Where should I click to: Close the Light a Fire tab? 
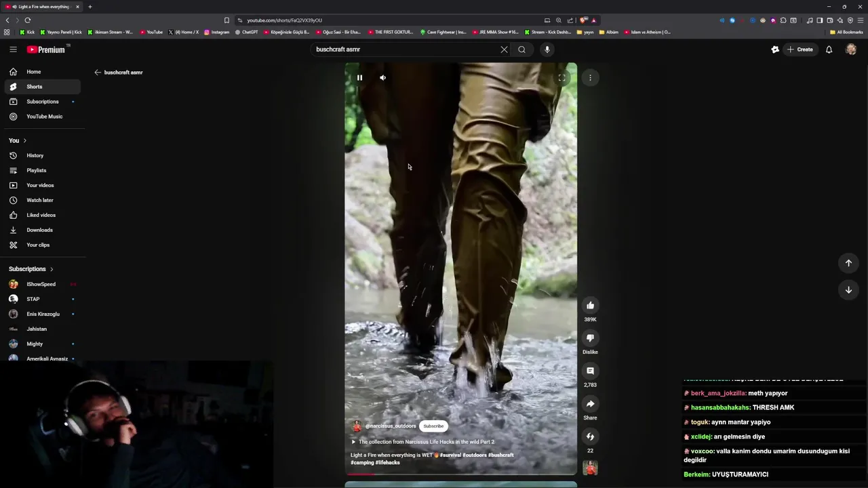[77, 7]
